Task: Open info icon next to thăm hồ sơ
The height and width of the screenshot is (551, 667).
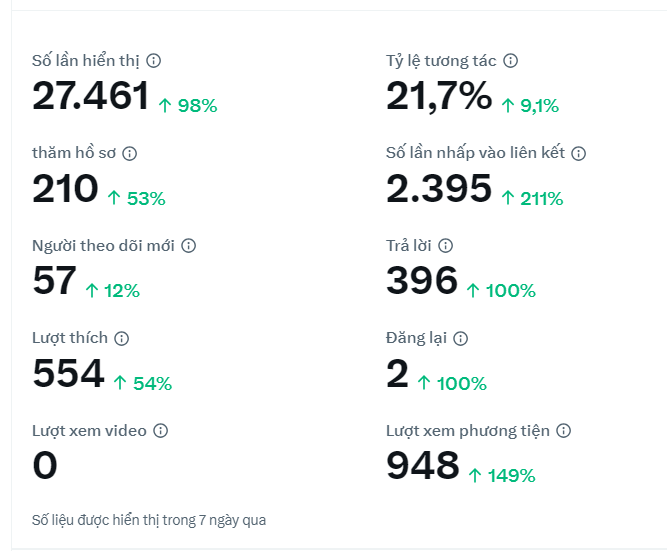Action: point(129,153)
